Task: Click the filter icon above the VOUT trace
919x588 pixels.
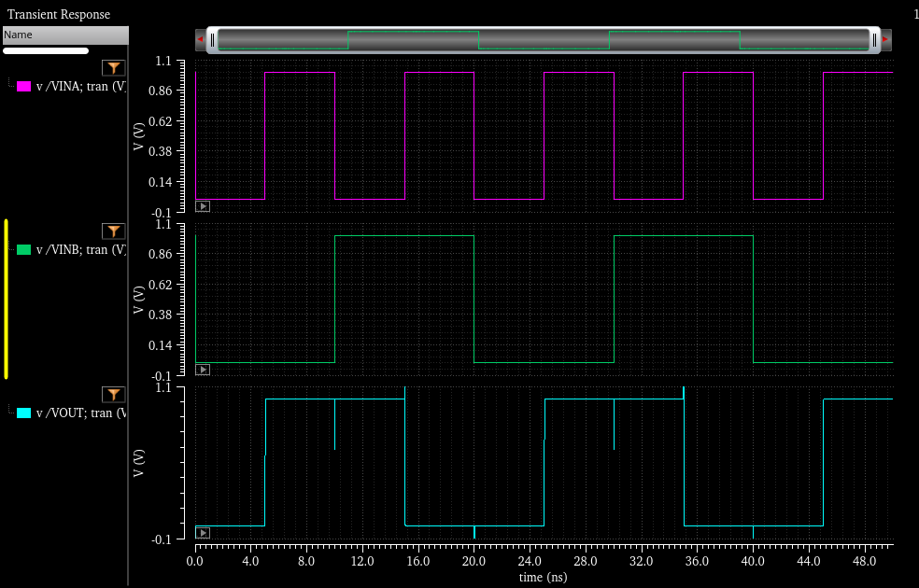Action: coord(114,394)
